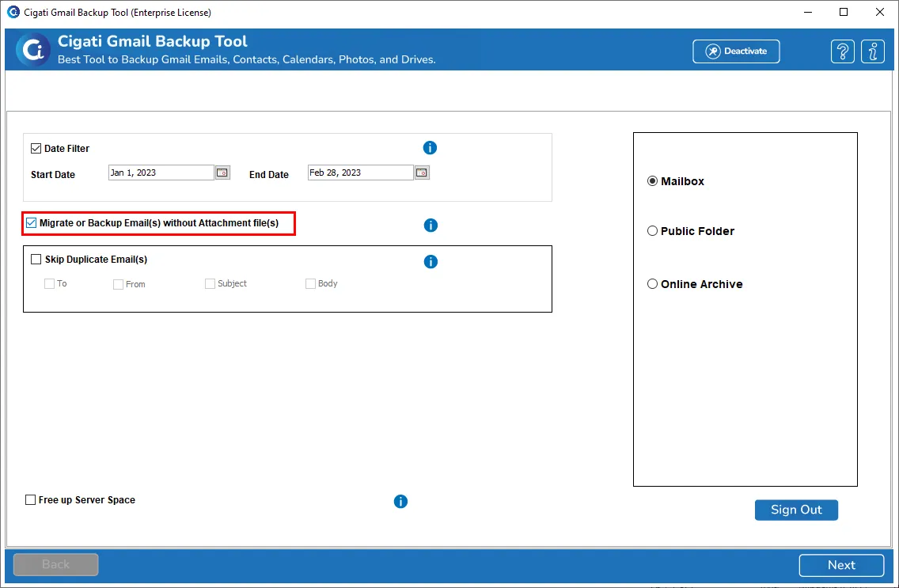Click the Deactivate button
This screenshot has height=588, width=899.
(736, 51)
